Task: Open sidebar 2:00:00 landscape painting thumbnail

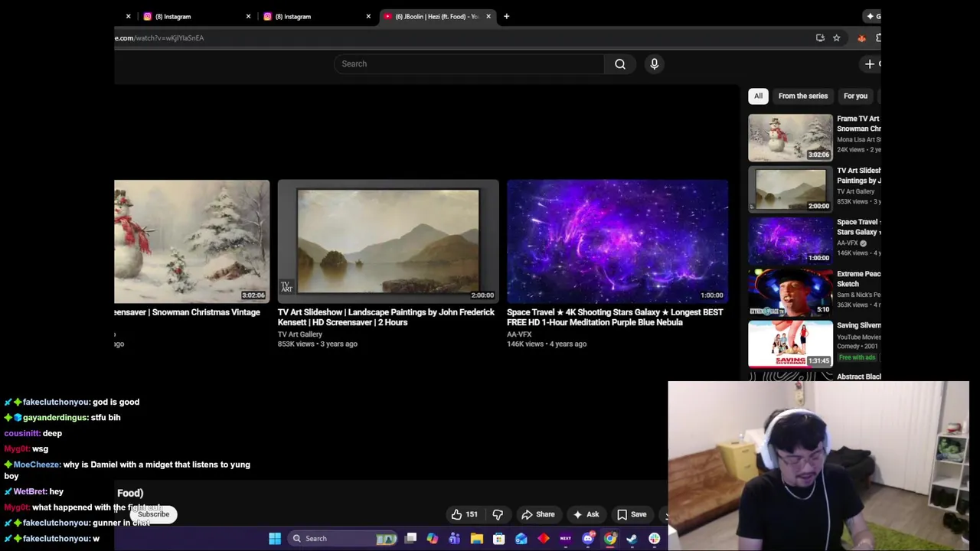Action: [790, 189]
